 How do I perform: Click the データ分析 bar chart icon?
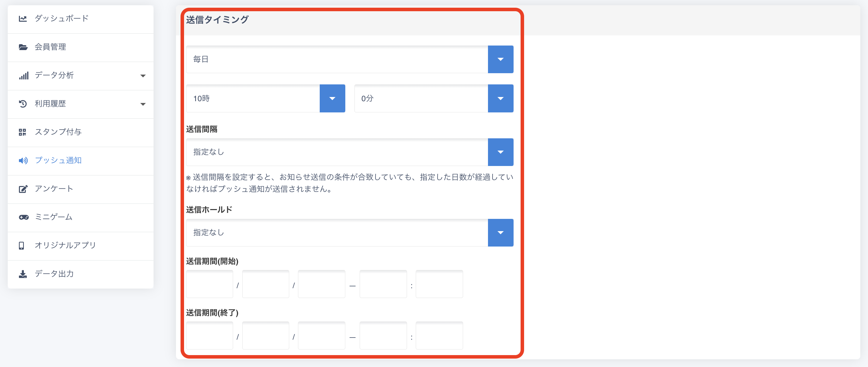[23, 76]
